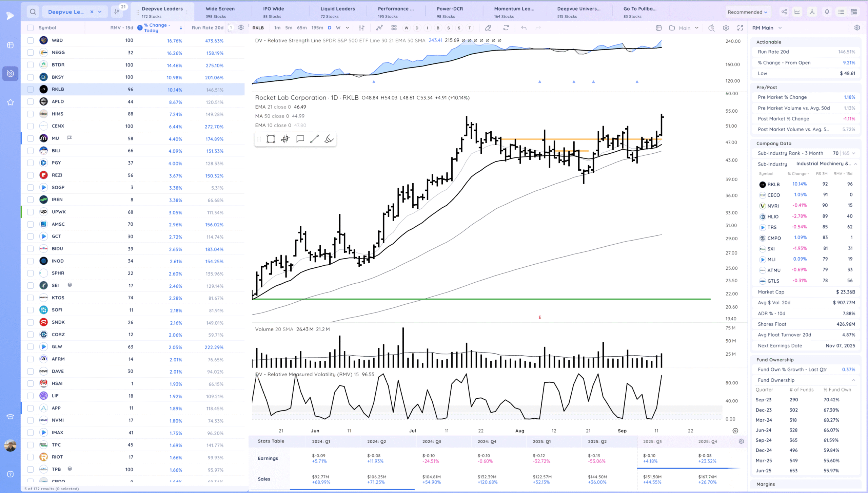Open the line chart view icon

click(x=797, y=12)
